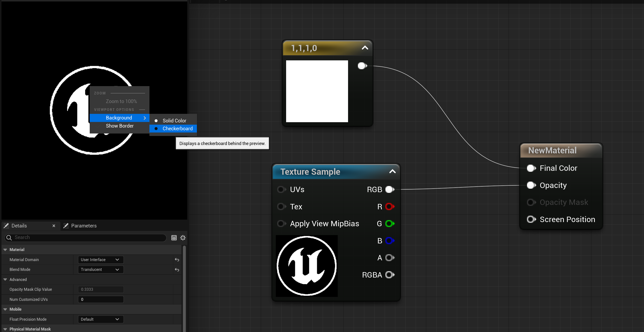Open the Material Domain dropdown
The height and width of the screenshot is (332, 644).
(x=101, y=260)
